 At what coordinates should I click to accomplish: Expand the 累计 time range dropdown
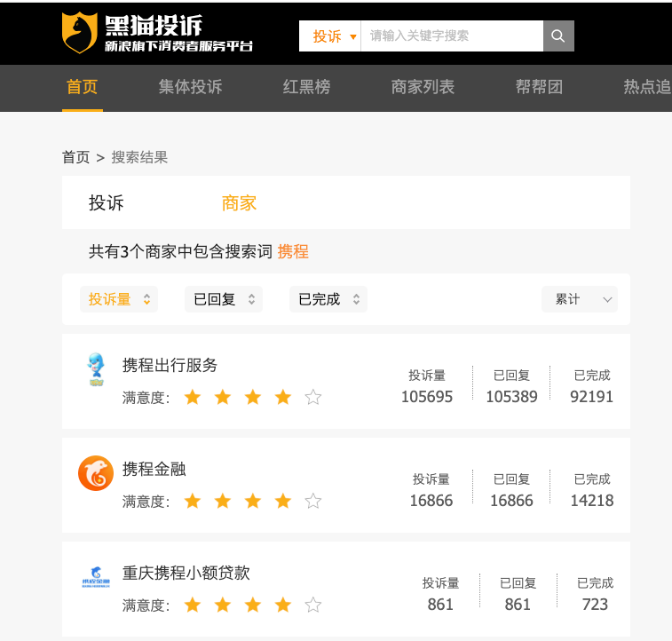point(580,299)
